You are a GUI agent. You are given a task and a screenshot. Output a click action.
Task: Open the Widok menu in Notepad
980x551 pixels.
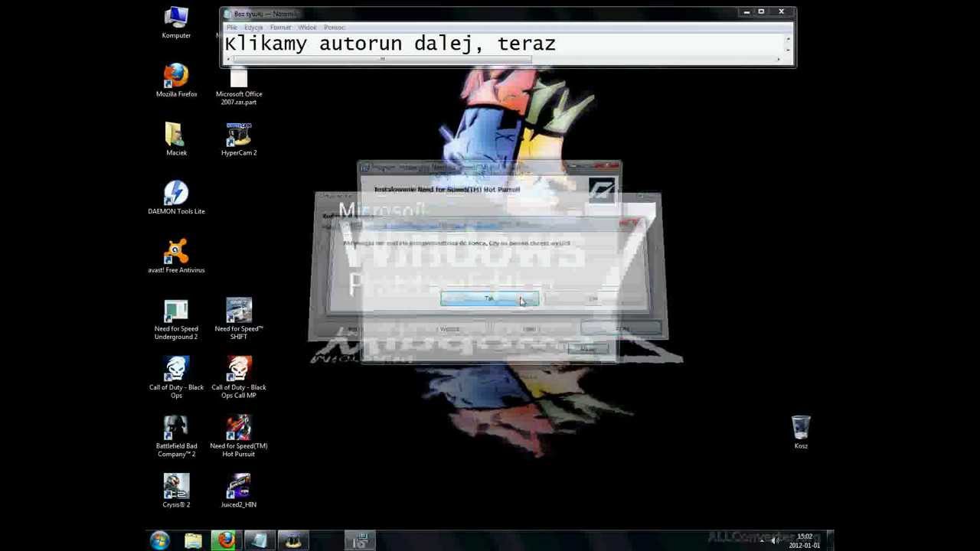tap(307, 28)
